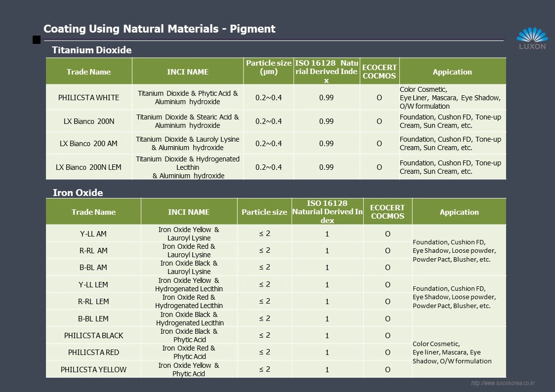555x392 pixels.
Task: Select the slide title 'Coating Using Natural Materials - Pigment'
Action: pos(160,29)
